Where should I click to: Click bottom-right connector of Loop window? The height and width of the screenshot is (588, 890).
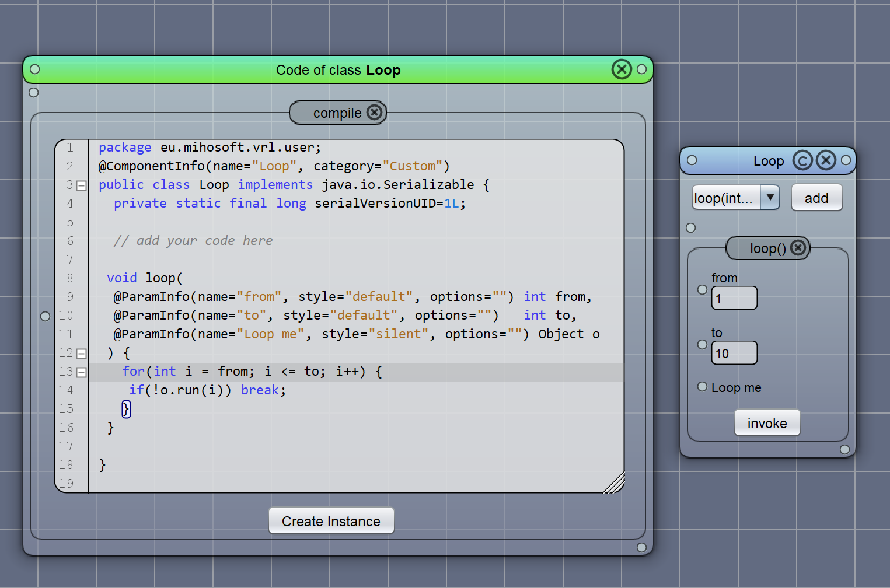(844, 449)
